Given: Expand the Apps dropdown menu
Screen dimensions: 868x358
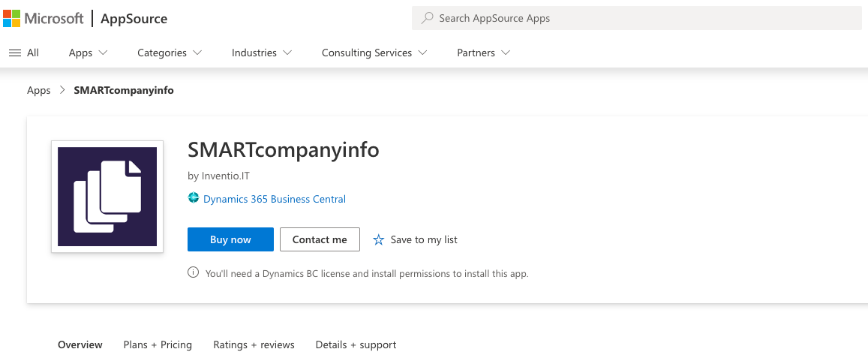Looking at the screenshot, I should pyautogui.click(x=88, y=53).
